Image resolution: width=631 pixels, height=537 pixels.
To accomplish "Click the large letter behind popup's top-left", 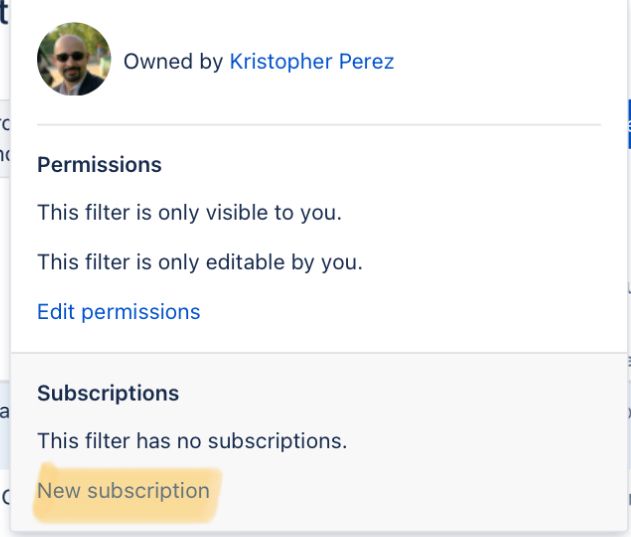I will (x=4, y=12).
